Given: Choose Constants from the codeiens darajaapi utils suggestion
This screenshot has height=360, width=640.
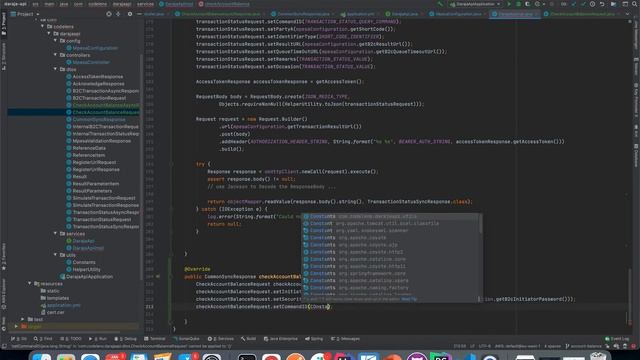Looking at the screenshot, I should pyautogui.click(x=391, y=216).
